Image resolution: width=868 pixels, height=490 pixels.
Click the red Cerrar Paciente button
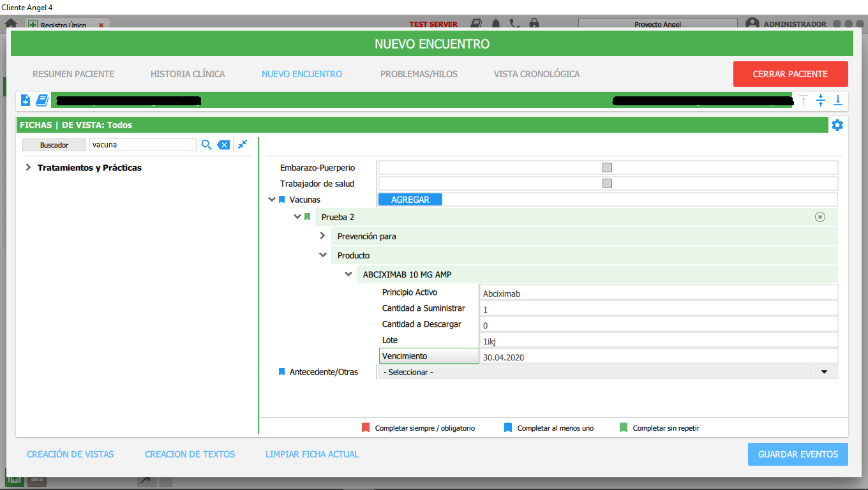pos(790,74)
